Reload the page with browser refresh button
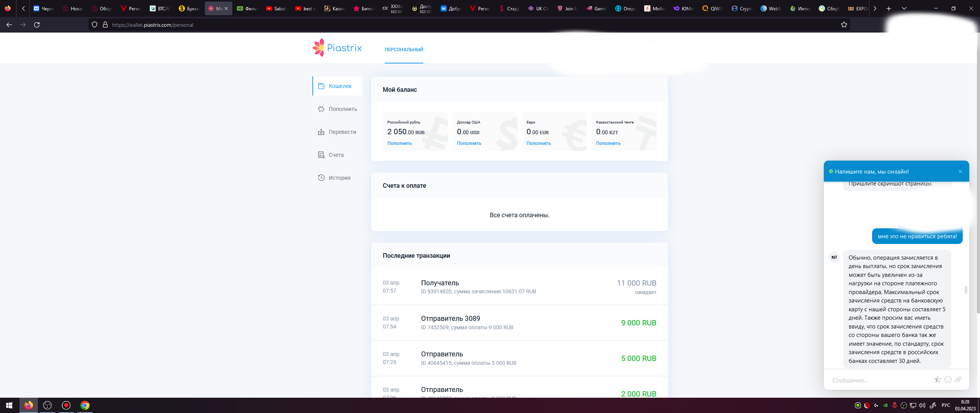Screen dimensions: 980x413 click(37, 25)
